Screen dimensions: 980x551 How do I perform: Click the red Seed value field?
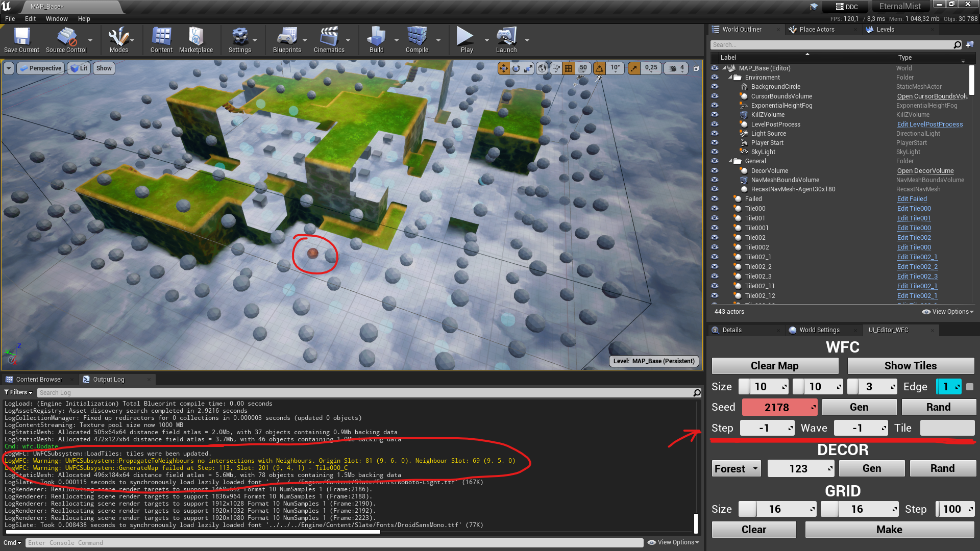(x=776, y=407)
